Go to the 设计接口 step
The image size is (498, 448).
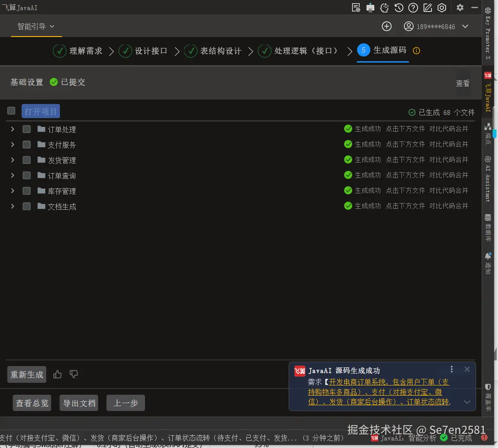(143, 51)
